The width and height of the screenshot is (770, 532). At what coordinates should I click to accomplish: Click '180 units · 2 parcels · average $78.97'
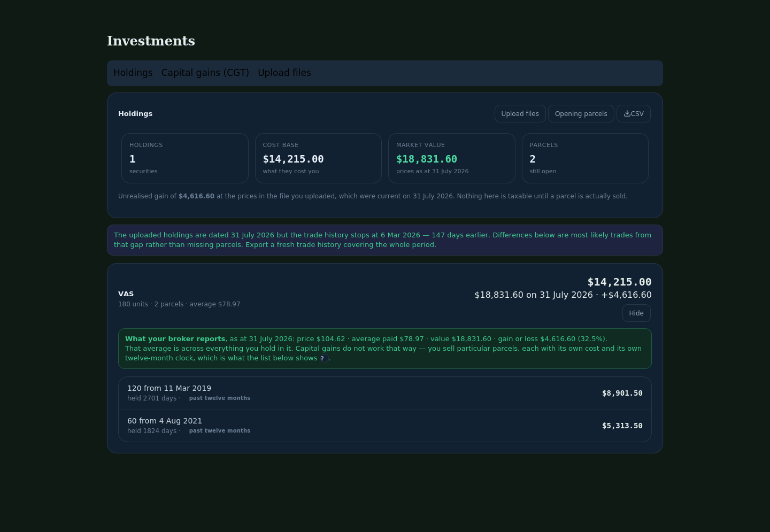click(x=179, y=304)
